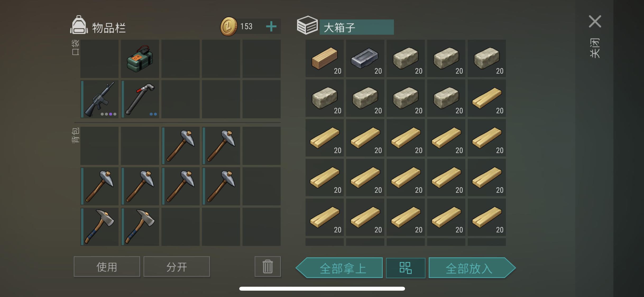Click the 分开 split button
The image size is (644, 297).
pyautogui.click(x=177, y=267)
